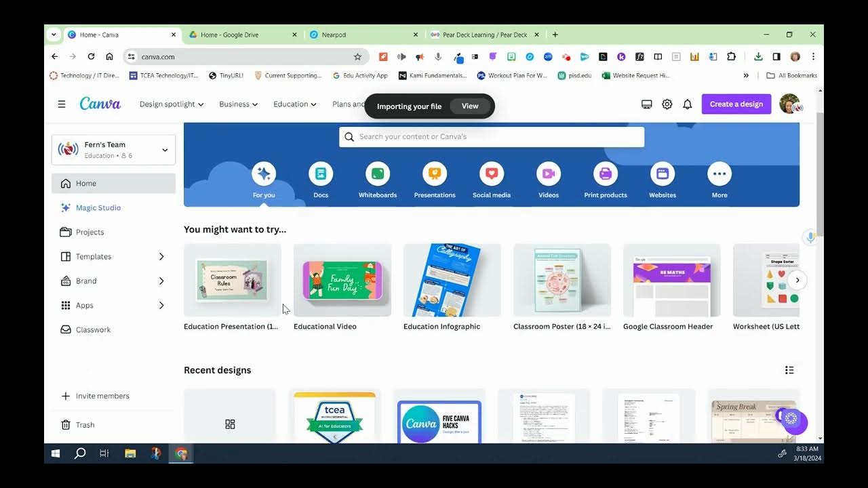This screenshot has width=868, height=488.
Task: Open the TinyURL! bookmark
Action: (x=226, y=76)
